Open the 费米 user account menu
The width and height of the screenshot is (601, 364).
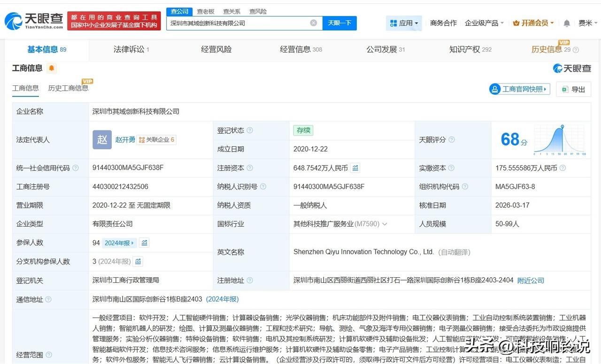588,23
